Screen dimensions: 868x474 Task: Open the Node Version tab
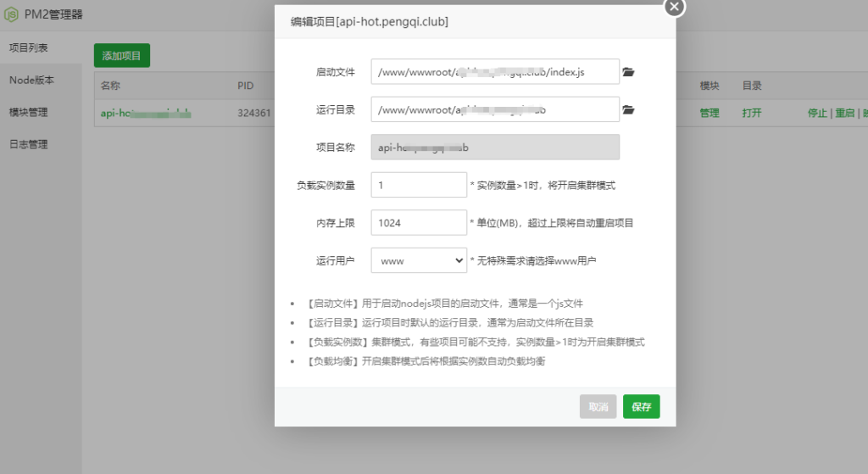pos(41,80)
